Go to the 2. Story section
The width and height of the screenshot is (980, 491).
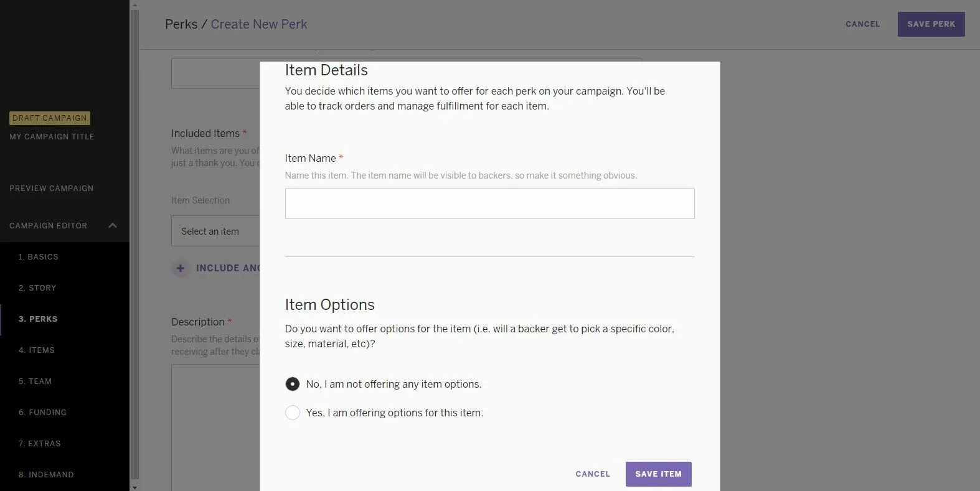[x=37, y=288]
